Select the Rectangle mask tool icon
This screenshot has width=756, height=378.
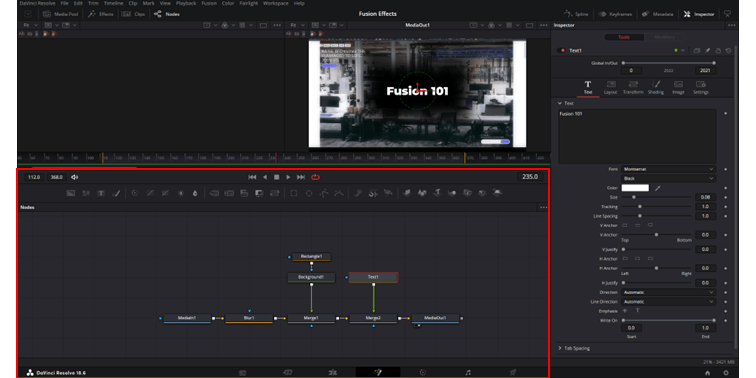pos(294,193)
